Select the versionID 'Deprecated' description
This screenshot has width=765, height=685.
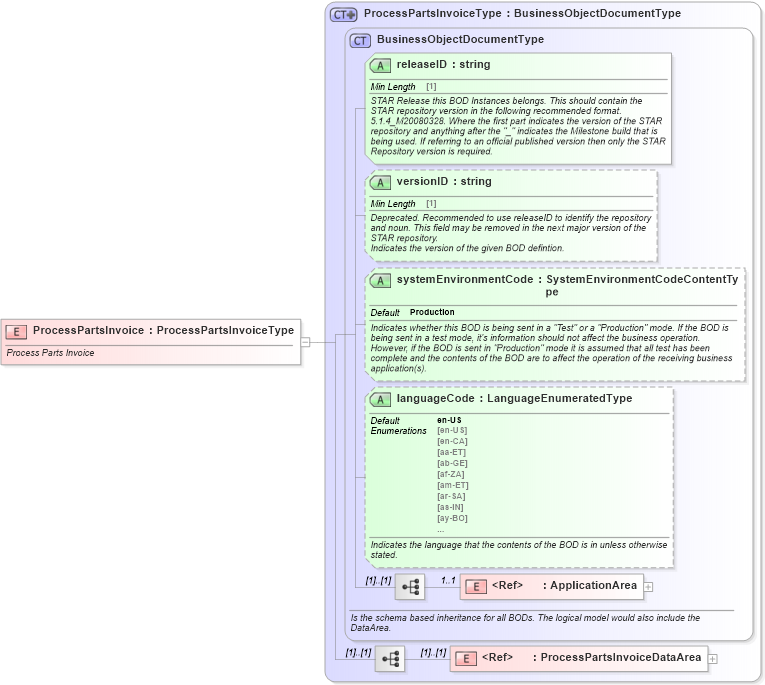[x=511, y=233]
